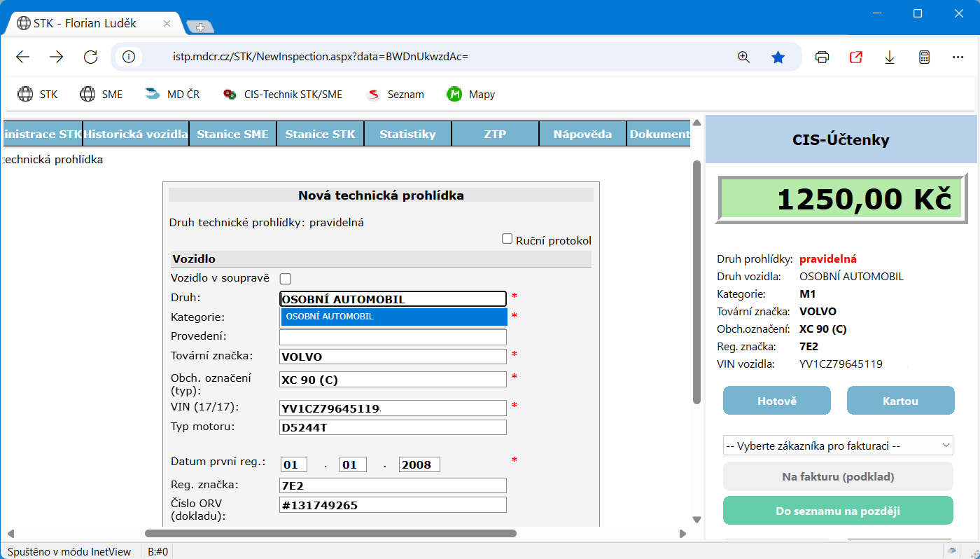Enable the Ruční protokol checkbox
Image resolution: width=980 pixels, height=559 pixels.
coord(507,239)
